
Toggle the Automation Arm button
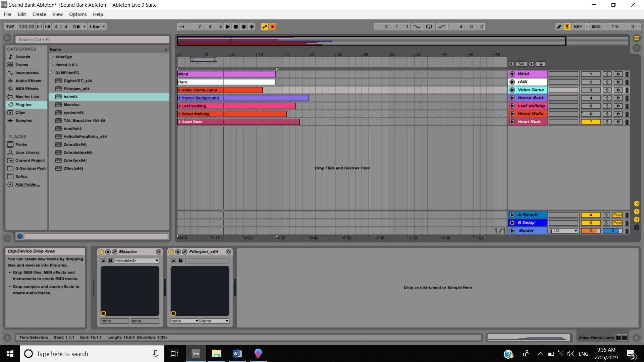click(x=265, y=27)
